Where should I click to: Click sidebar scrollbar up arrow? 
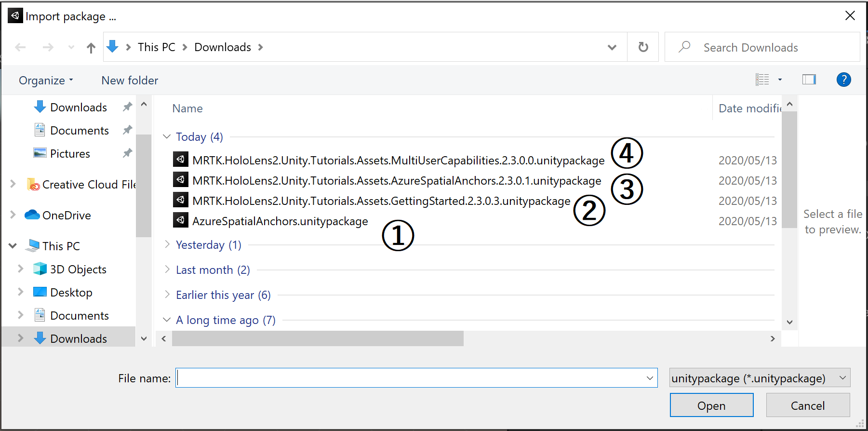[144, 104]
